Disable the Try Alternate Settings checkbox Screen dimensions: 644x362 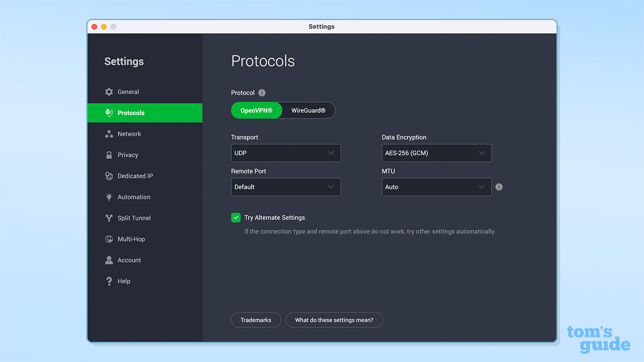[235, 217]
